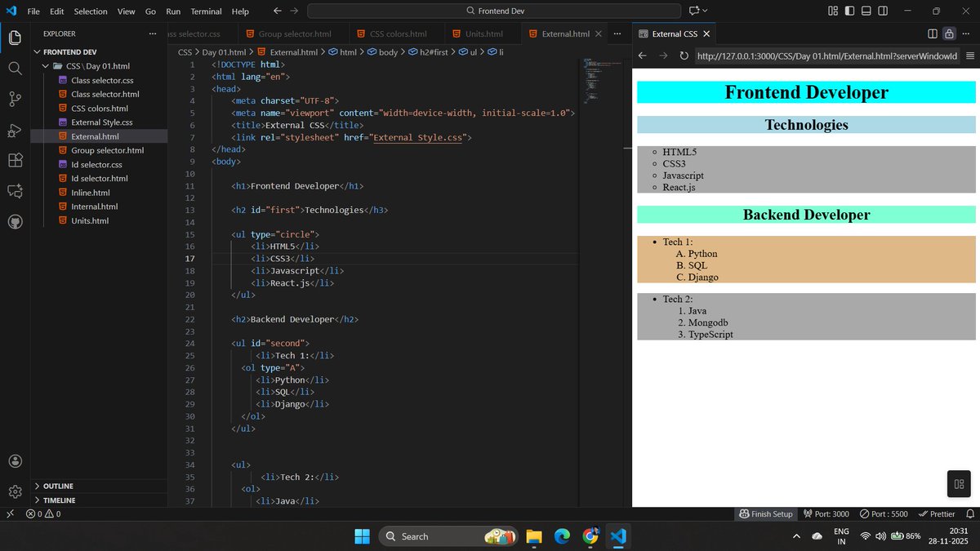Click the preview address bar URL field
980x551 pixels.
click(825, 56)
